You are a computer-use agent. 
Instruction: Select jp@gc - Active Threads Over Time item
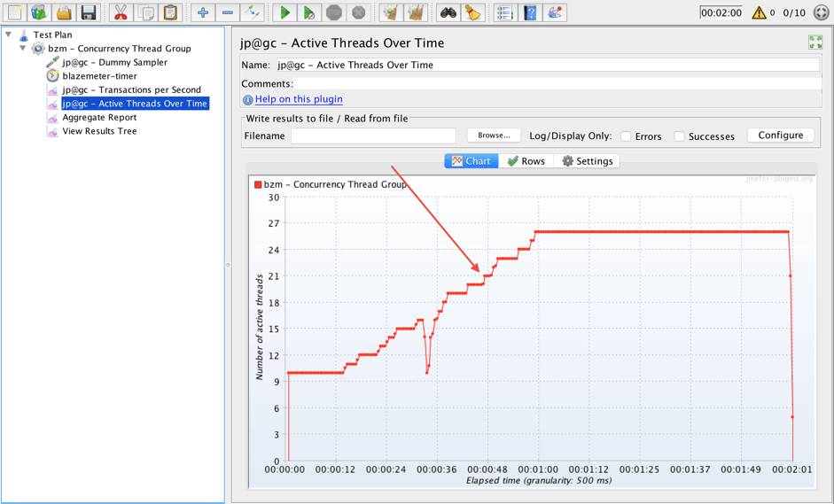[x=135, y=104]
